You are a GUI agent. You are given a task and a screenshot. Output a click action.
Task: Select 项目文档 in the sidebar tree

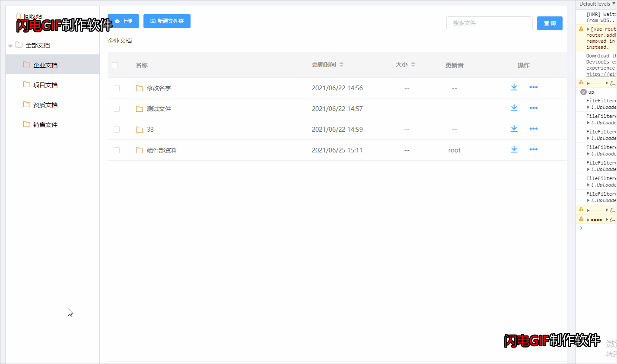[x=52, y=84]
